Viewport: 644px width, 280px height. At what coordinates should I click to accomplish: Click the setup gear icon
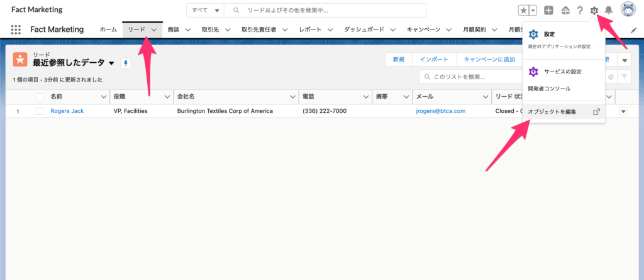594,10
